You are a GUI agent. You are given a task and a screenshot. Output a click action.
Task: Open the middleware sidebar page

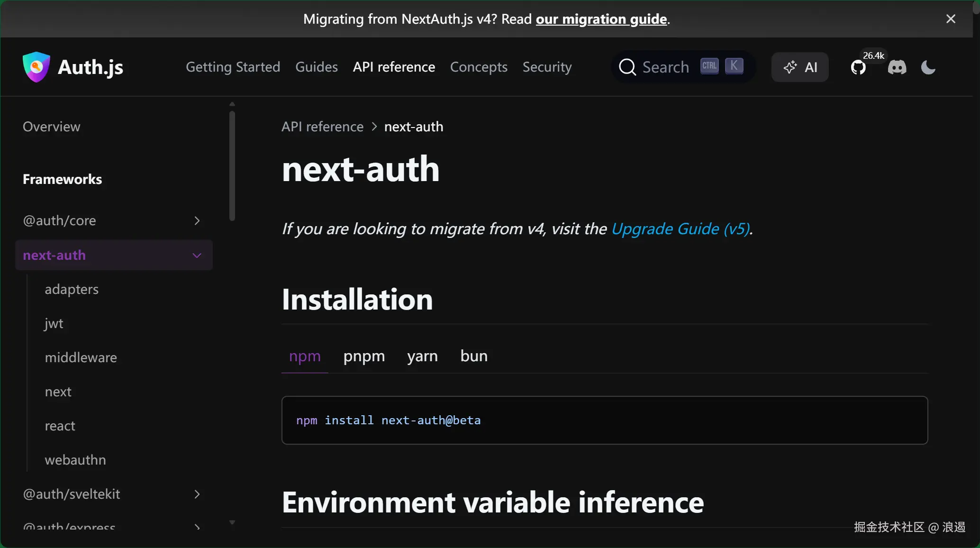point(81,357)
